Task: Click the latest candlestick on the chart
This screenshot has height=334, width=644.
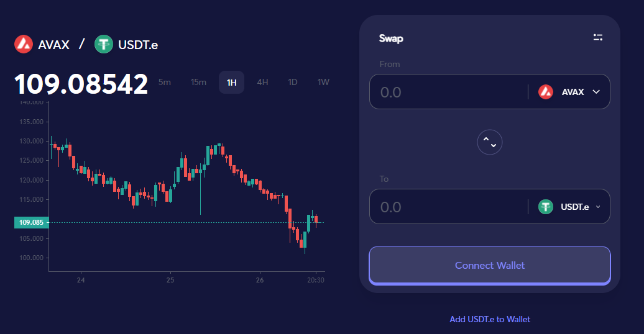Action: 316,219
